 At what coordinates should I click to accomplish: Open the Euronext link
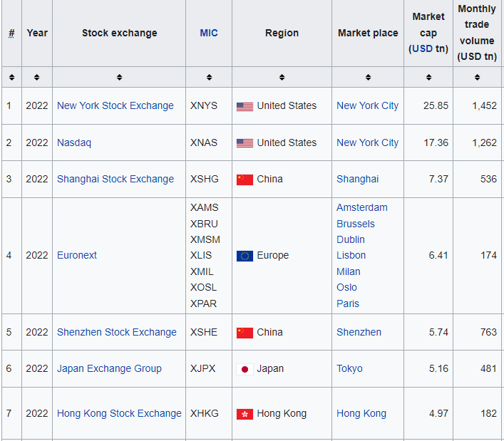[x=77, y=255]
